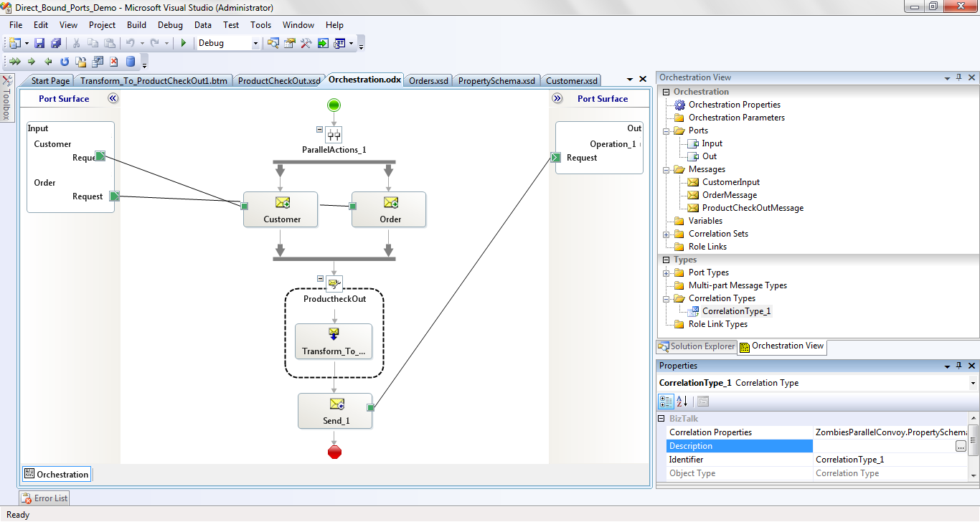Click the Description ellipsis button in Properties
The height and width of the screenshot is (522, 980).
[961, 445]
